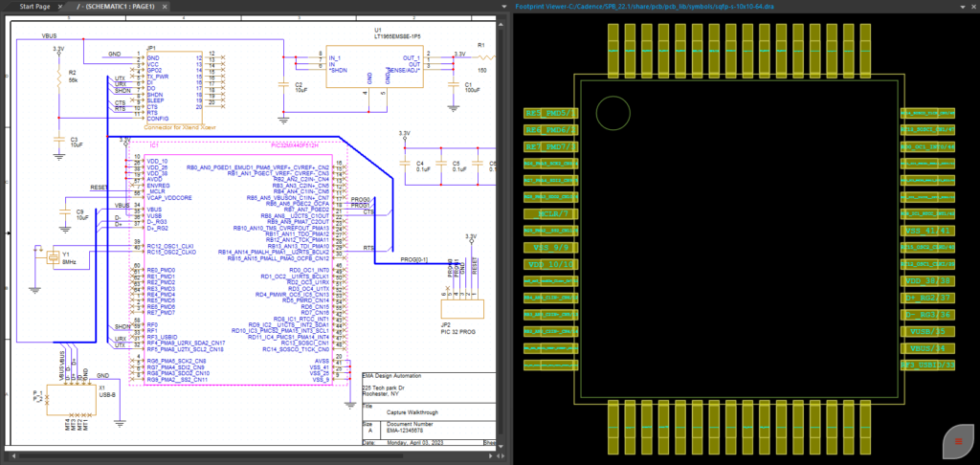Select capacitor C9 10uF
980x465 pixels.
[x=64, y=213]
